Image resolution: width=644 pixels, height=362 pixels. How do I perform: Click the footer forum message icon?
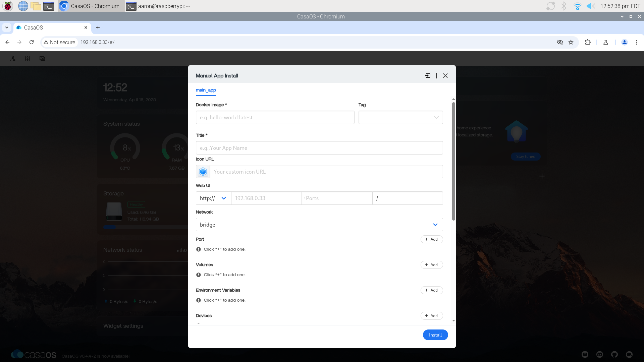pyautogui.click(x=585, y=354)
